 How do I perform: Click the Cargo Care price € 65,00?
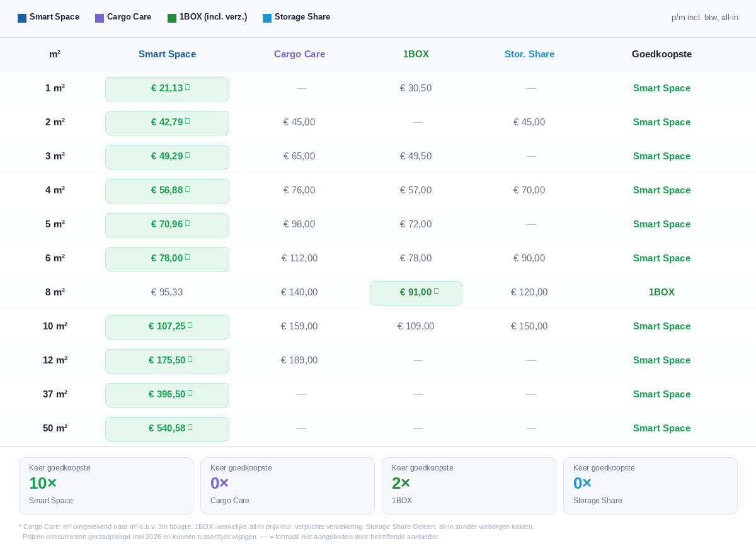(299, 156)
